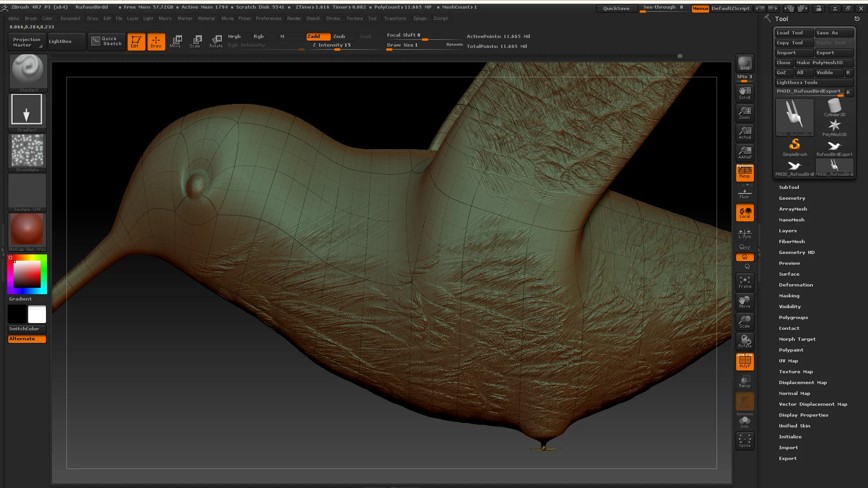Select the Rotate mode icon in top toolbar

(216, 41)
